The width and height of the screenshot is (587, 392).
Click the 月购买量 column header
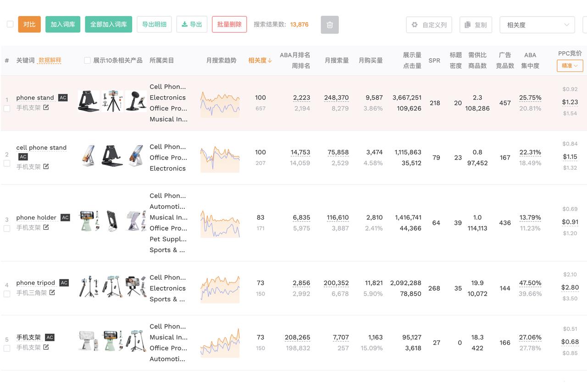[x=370, y=61]
